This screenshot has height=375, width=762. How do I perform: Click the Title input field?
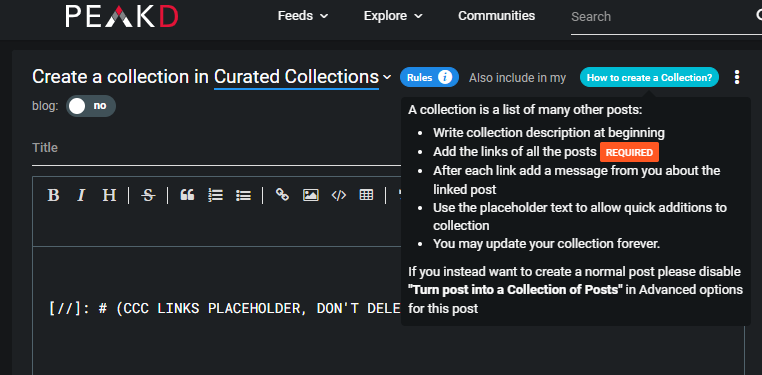216,148
